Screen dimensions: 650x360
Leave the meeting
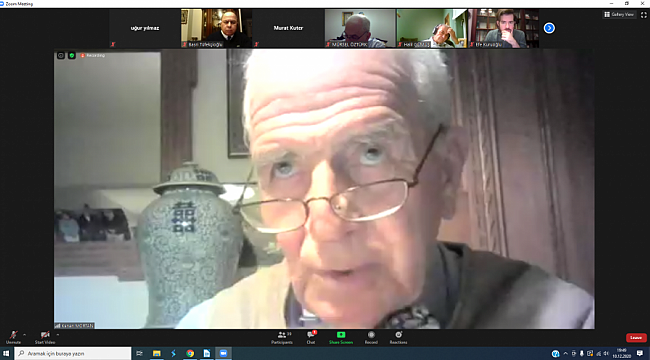(636, 338)
